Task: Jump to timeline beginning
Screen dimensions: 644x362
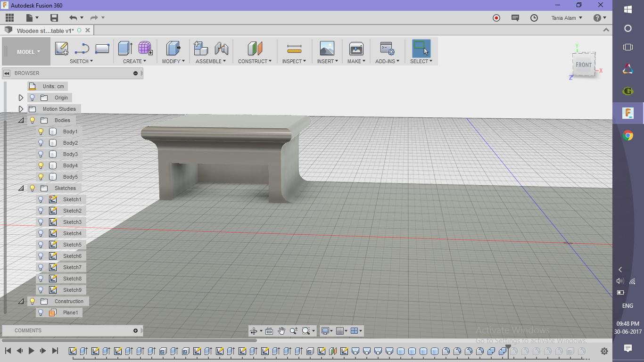Action: point(8,351)
